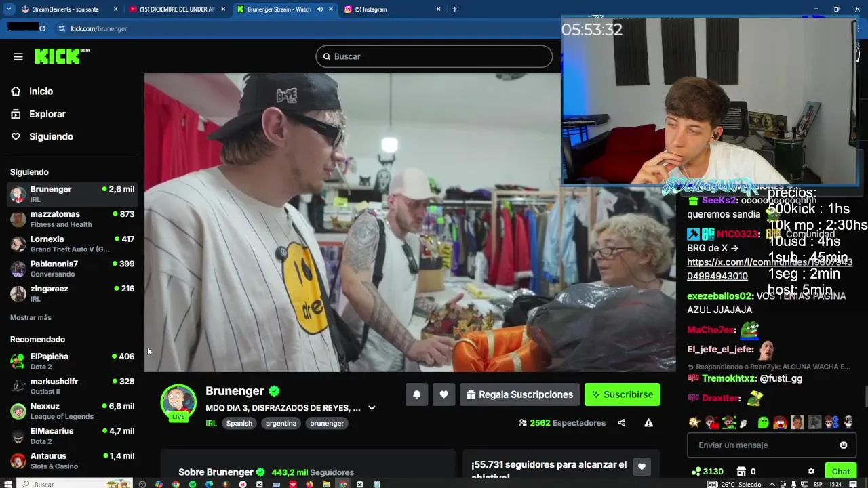
Task: Open markushdlfr recommended channel
Action: (72, 386)
